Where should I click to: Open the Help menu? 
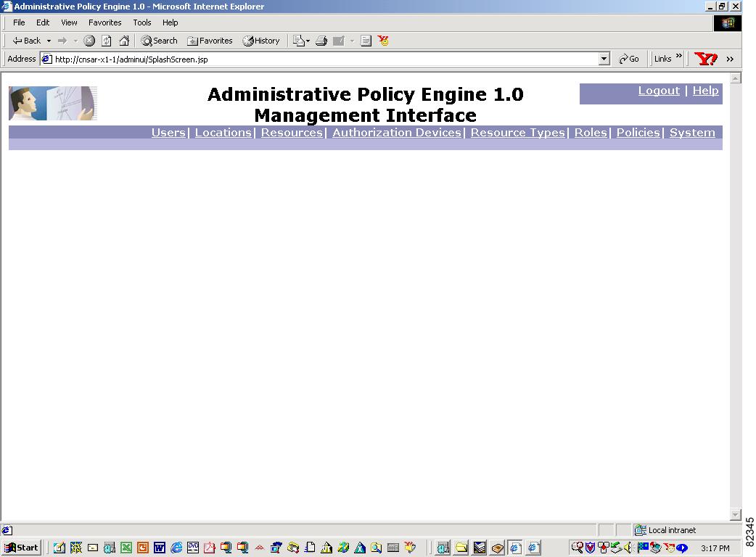(170, 22)
